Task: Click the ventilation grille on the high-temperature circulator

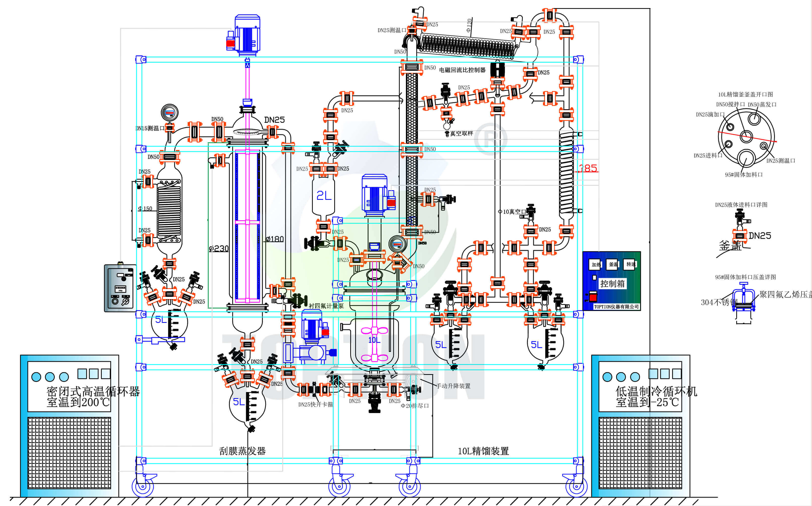Action: click(x=69, y=453)
